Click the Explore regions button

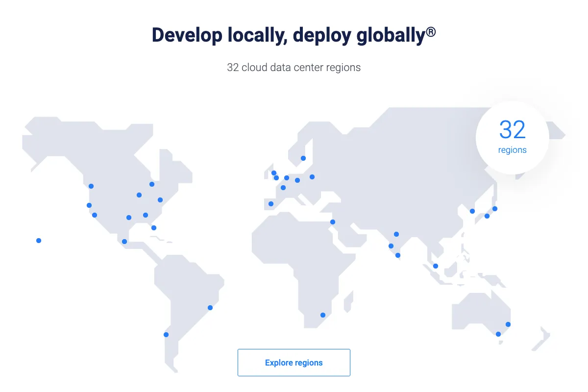pos(294,363)
